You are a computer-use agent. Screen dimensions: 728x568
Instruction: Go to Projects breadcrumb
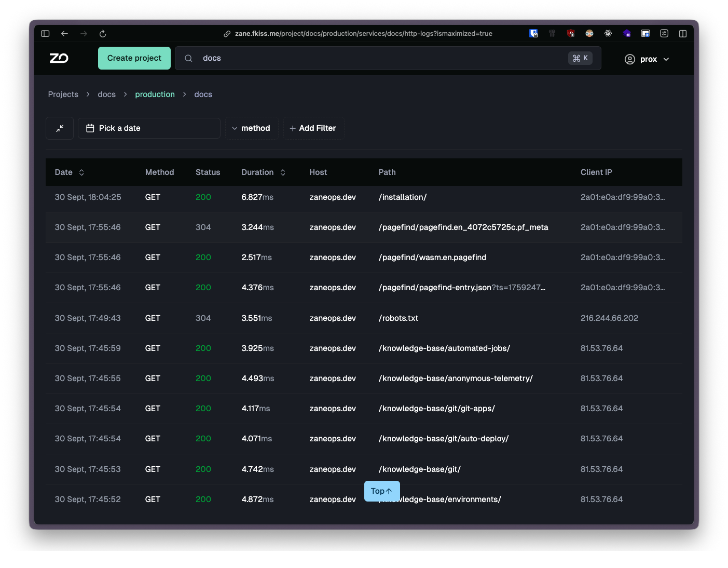tap(63, 94)
